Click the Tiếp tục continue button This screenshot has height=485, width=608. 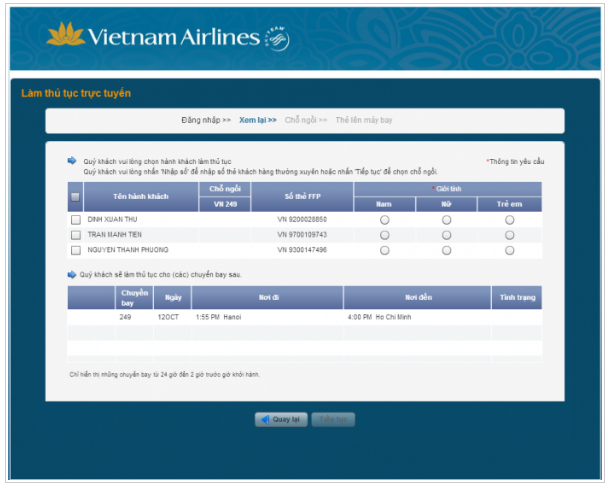333,419
